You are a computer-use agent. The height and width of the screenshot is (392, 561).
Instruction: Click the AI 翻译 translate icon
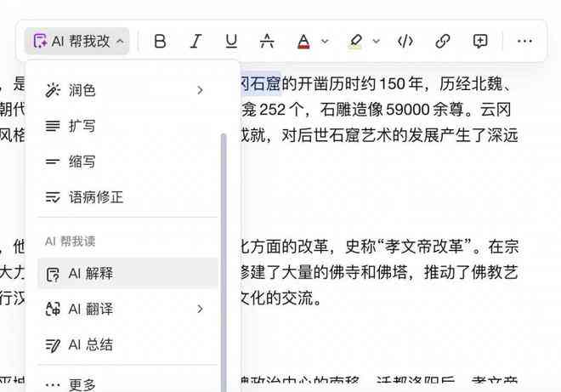pos(53,309)
